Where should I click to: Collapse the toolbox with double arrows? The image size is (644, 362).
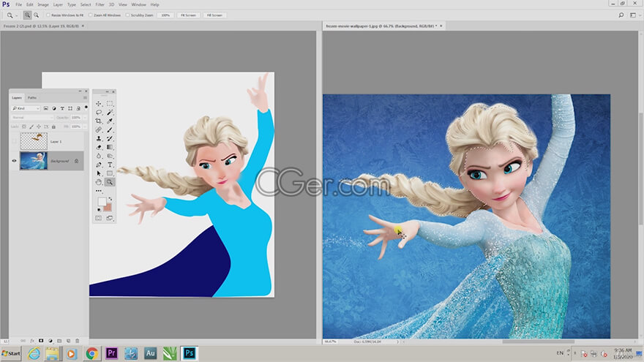coord(107,91)
